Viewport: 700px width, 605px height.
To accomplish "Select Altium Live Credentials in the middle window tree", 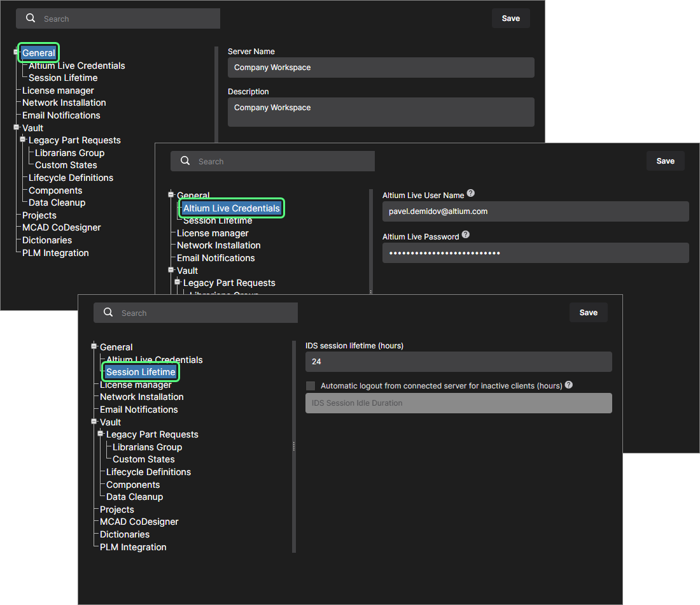I will (x=231, y=208).
